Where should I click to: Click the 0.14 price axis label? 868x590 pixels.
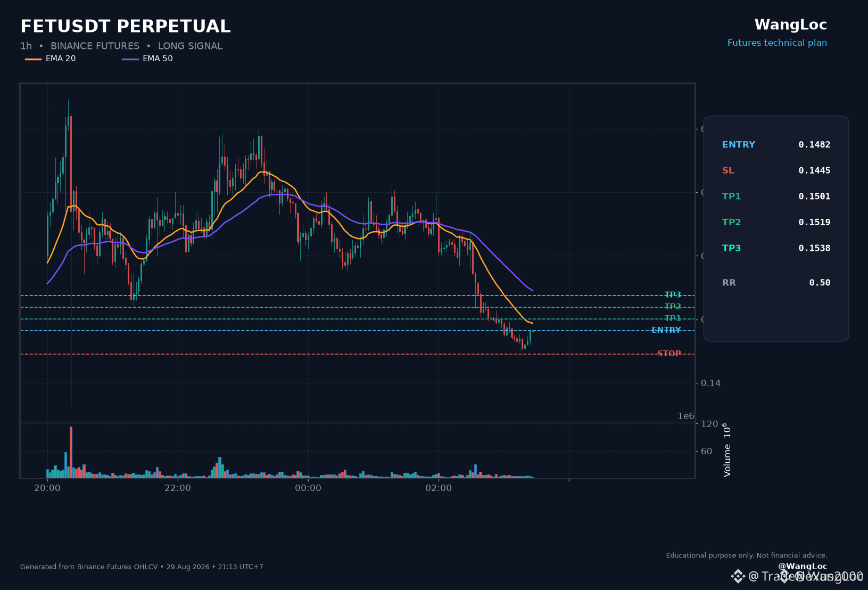pos(710,383)
